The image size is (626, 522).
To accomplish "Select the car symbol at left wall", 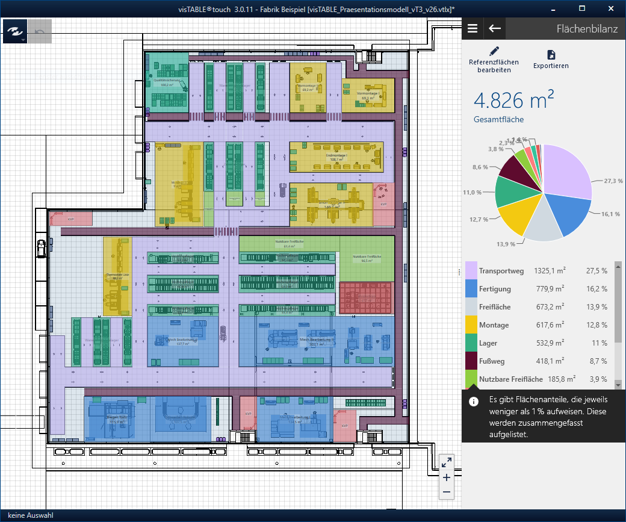I will [40, 248].
